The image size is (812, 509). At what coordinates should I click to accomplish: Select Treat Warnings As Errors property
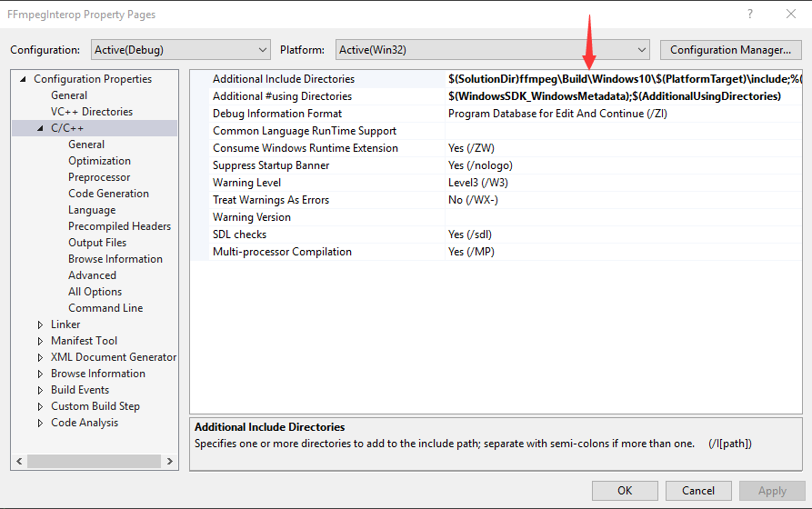(x=271, y=200)
